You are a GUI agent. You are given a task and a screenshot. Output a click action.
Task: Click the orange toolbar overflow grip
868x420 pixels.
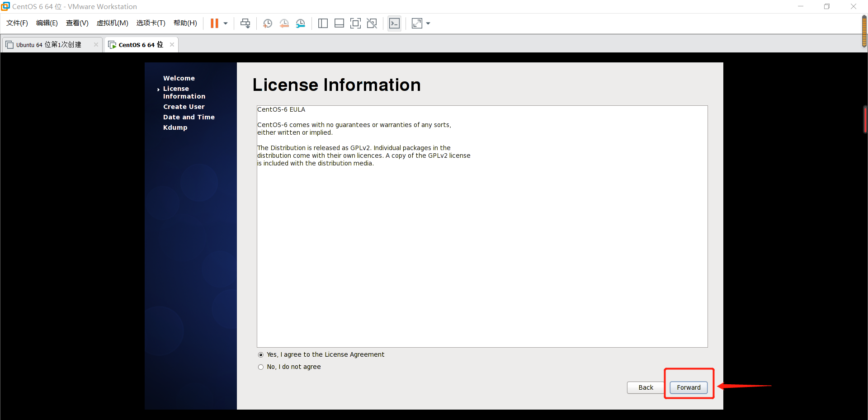point(864,31)
